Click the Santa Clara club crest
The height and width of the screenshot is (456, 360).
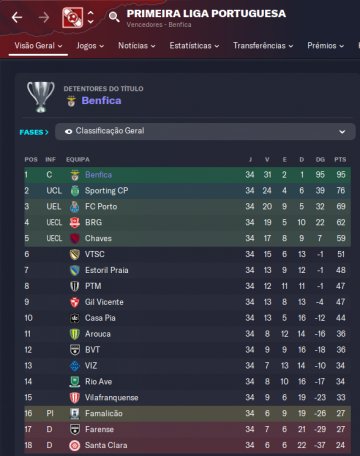pos(75,445)
